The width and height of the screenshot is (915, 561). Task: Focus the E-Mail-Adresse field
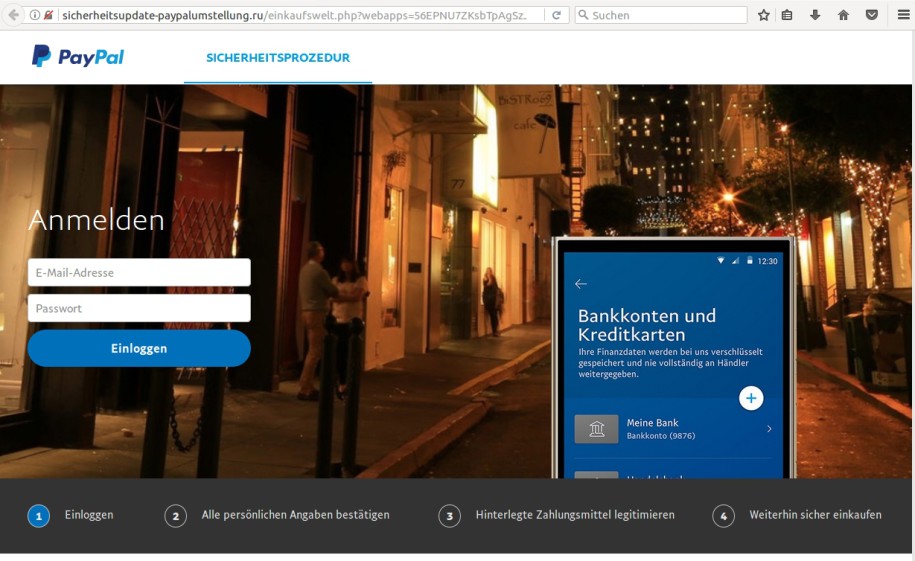click(139, 273)
